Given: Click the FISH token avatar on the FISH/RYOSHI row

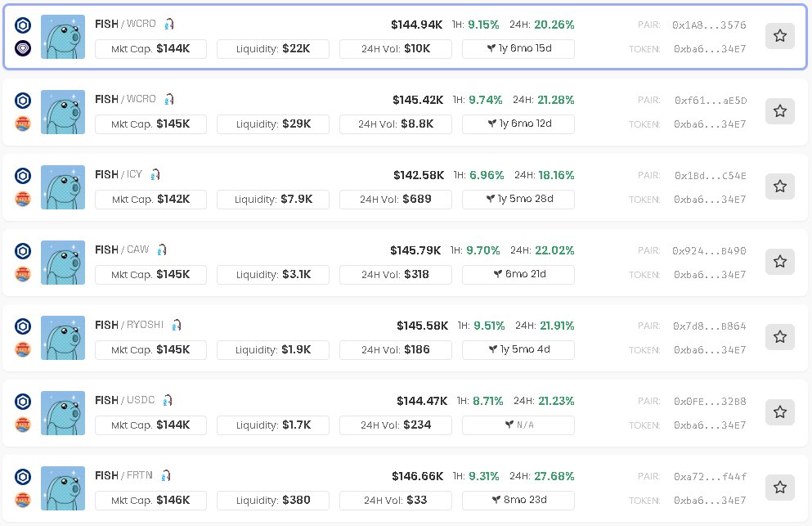Looking at the screenshot, I should 63,337.
